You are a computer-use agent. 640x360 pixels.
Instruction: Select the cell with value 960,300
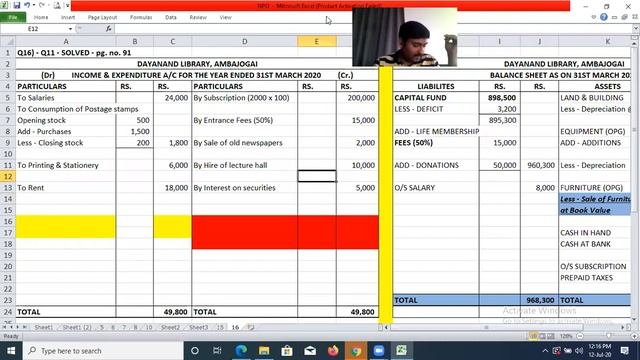click(x=540, y=165)
